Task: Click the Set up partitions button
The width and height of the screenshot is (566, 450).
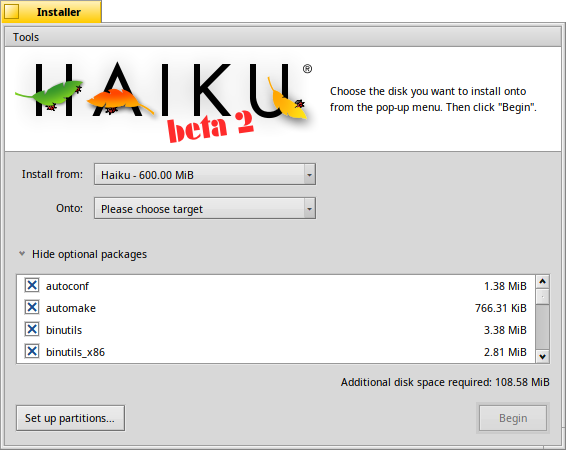Action: click(x=70, y=418)
